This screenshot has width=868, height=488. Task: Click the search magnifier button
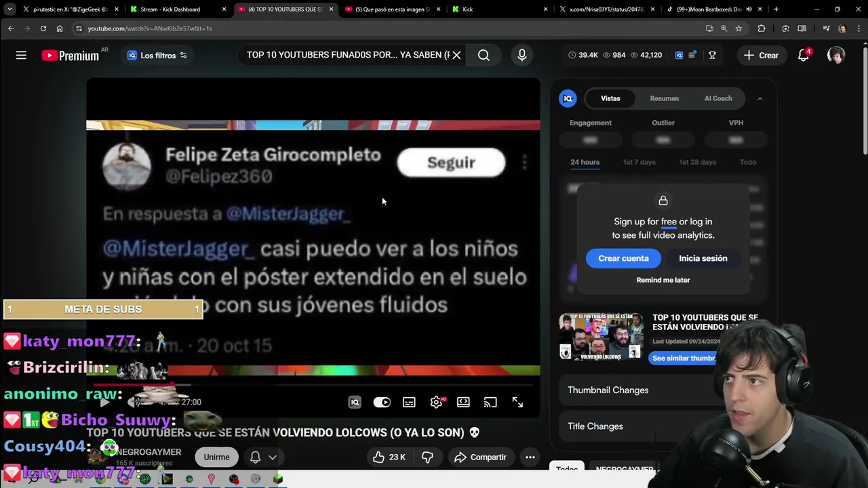click(x=484, y=56)
